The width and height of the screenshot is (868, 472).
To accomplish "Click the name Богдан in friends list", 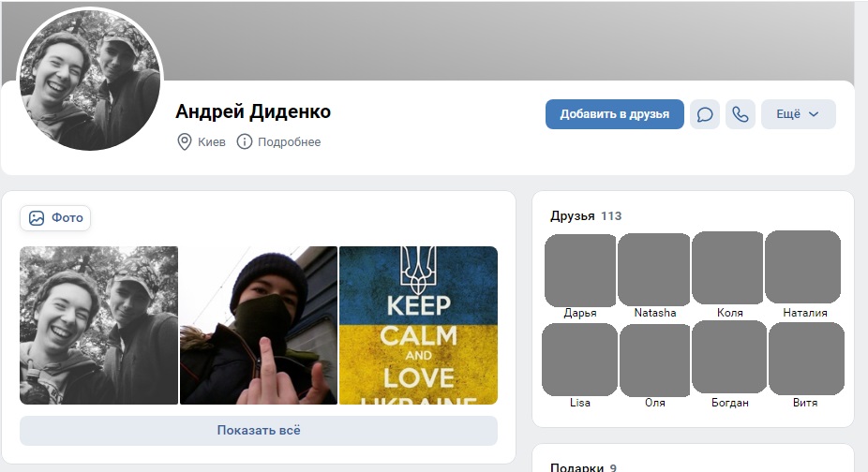I will pos(729,403).
